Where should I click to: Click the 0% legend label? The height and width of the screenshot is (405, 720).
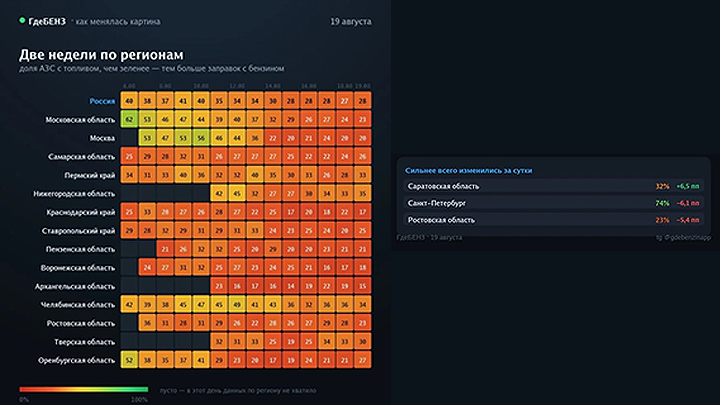pos(24,399)
